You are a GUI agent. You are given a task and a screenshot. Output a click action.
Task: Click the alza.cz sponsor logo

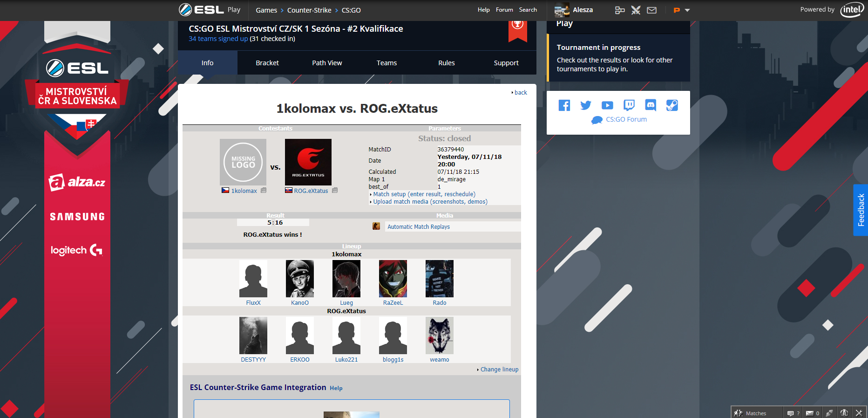click(77, 182)
